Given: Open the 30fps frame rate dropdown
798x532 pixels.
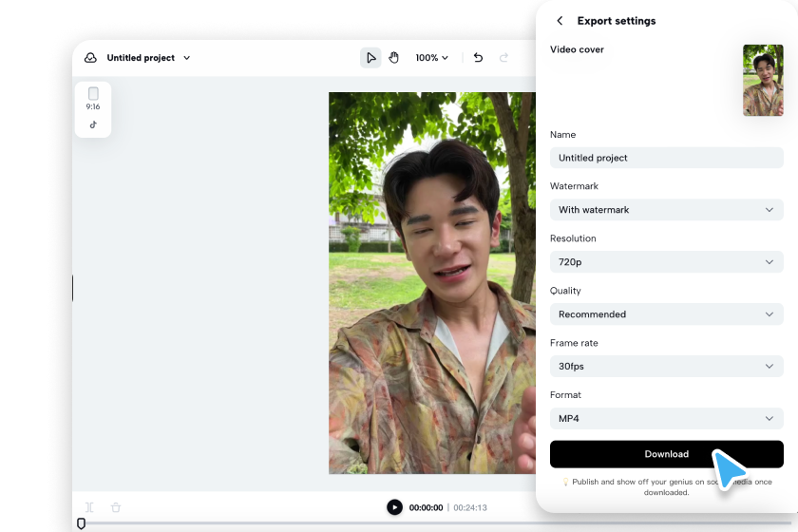Looking at the screenshot, I should [x=666, y=366].
